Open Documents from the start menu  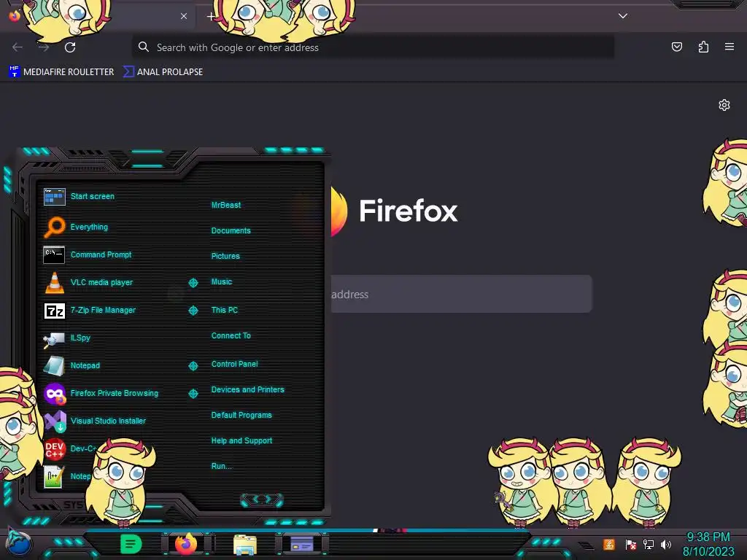click(231, 230)
